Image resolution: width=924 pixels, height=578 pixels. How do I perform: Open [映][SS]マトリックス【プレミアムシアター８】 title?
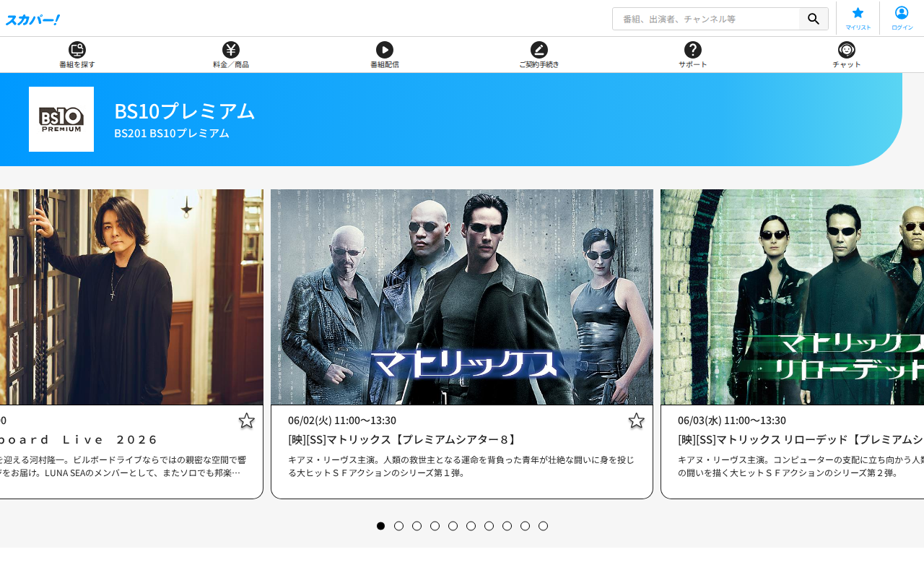[x=403, y=439]
